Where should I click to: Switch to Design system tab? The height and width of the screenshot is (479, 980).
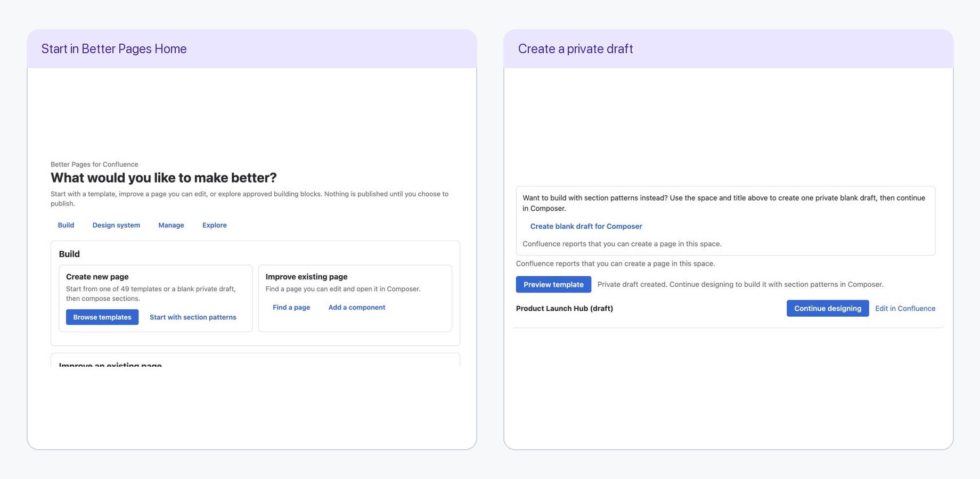116,225
